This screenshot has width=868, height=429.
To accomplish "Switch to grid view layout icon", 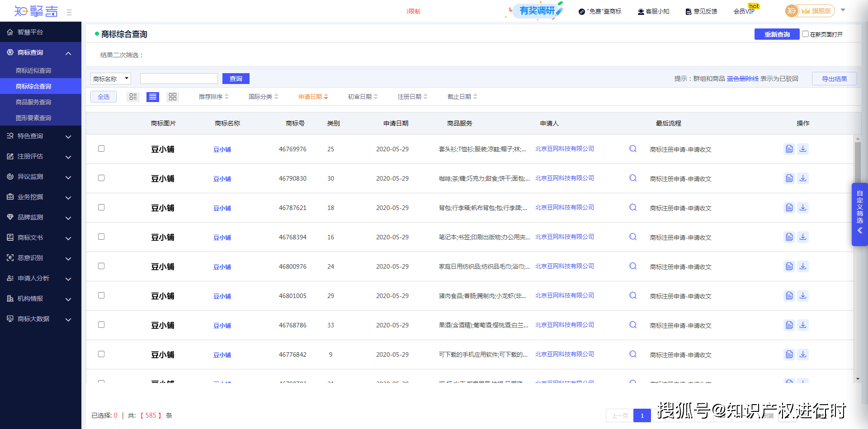I will point(173,97).
